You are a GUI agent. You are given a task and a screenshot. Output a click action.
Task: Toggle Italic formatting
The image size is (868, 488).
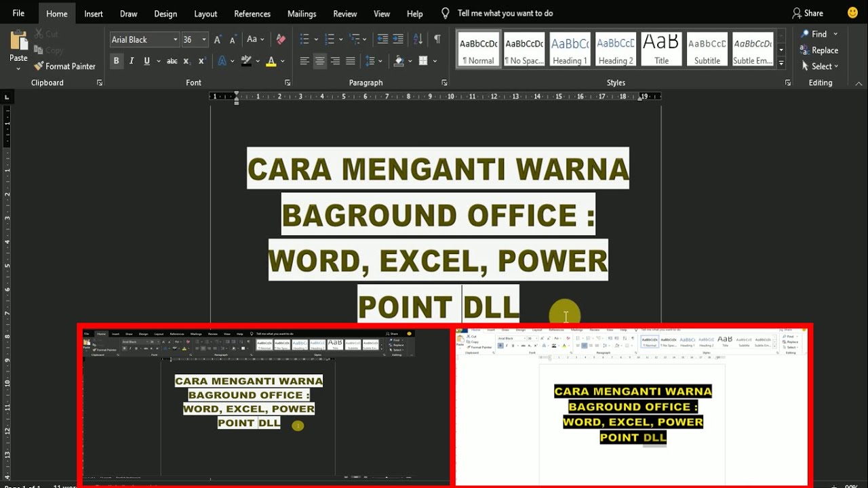click(x=132, y=61)
